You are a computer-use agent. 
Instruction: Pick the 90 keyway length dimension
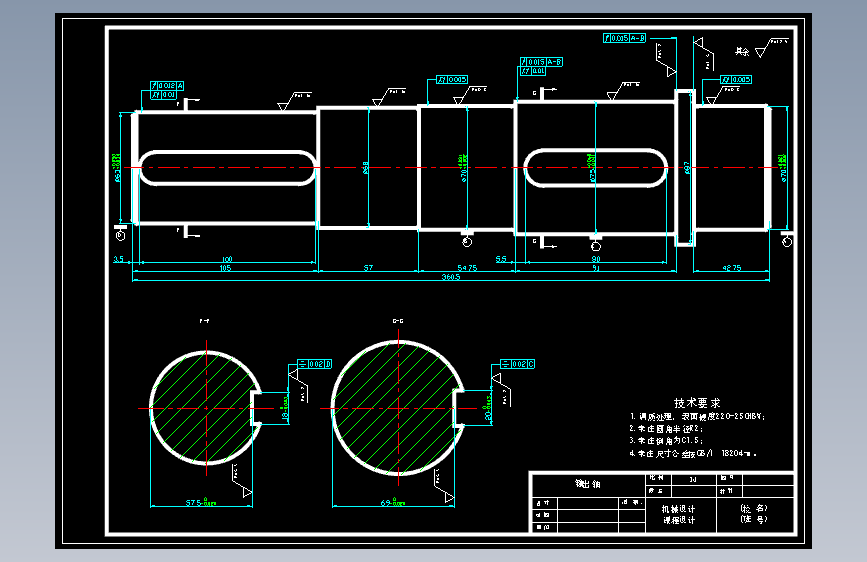(596, 259)
